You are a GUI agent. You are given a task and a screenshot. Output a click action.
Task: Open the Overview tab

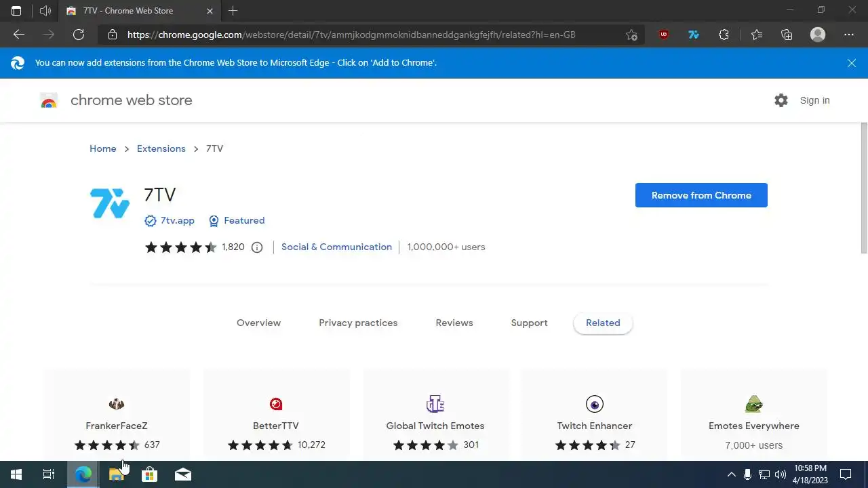click(x=258, y=323)
